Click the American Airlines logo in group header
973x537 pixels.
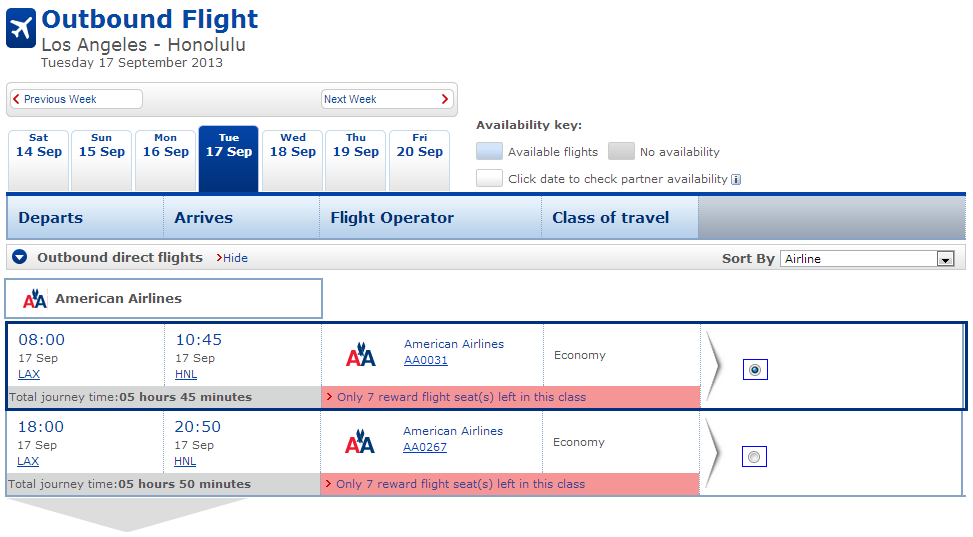pyautogui.click(x=35, y=299)
